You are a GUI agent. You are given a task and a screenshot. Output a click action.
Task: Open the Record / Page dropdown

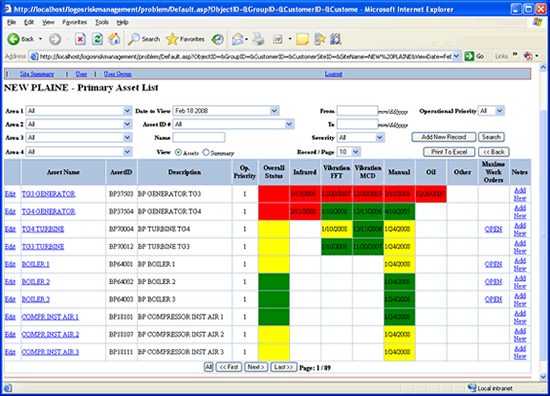pos(356,152)
